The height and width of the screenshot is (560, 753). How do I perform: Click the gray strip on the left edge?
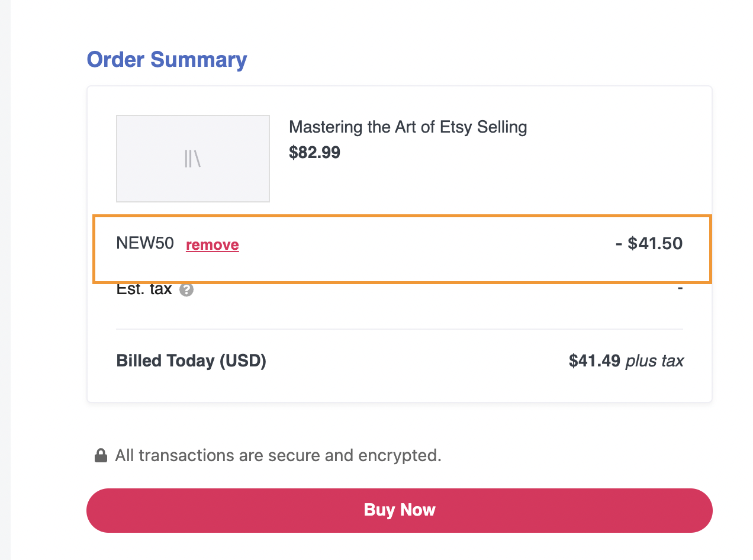(x=5, y=280)
